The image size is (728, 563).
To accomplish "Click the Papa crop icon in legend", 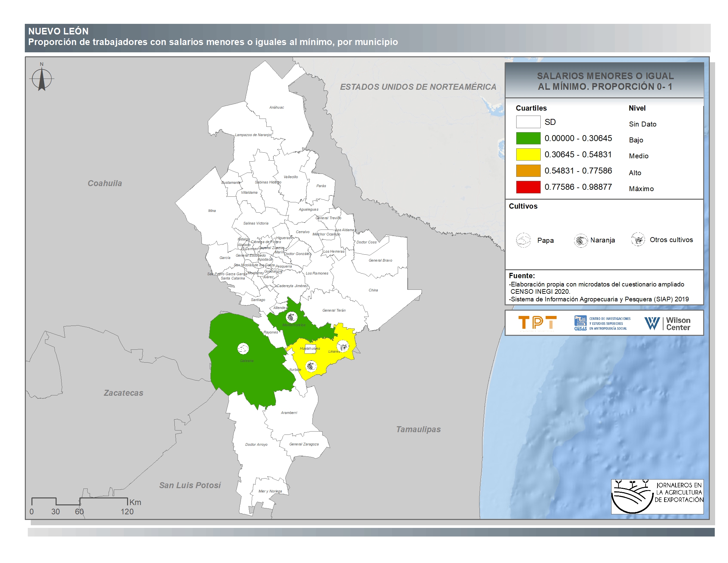I will 523,240.
